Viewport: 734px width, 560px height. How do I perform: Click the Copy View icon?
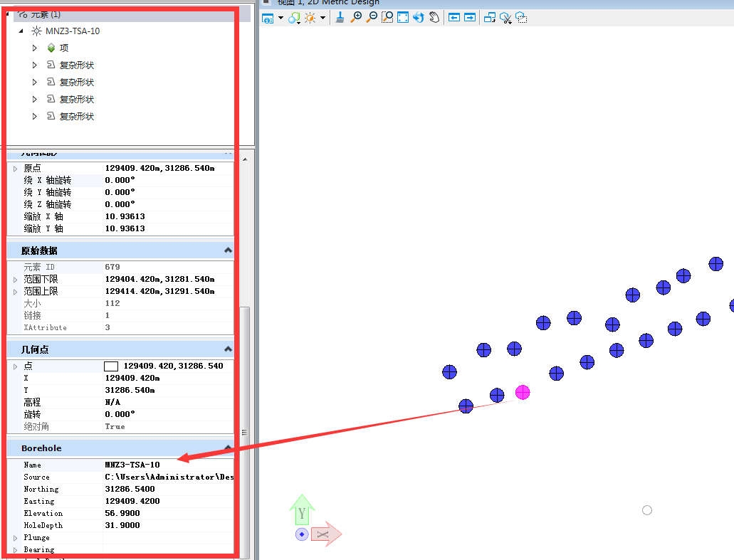[490, 18]
